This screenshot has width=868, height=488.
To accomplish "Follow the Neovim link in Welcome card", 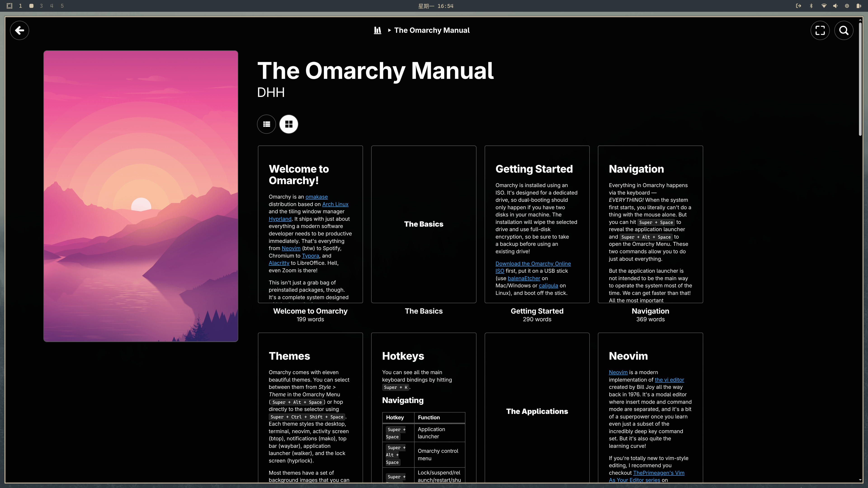I will tap(291, 248).
